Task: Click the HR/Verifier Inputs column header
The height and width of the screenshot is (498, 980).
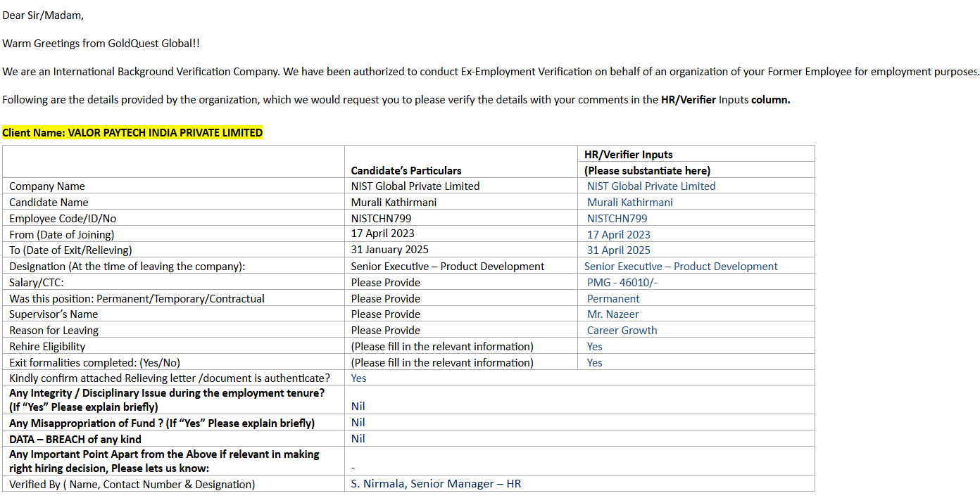Action: (x=628, y=155)
